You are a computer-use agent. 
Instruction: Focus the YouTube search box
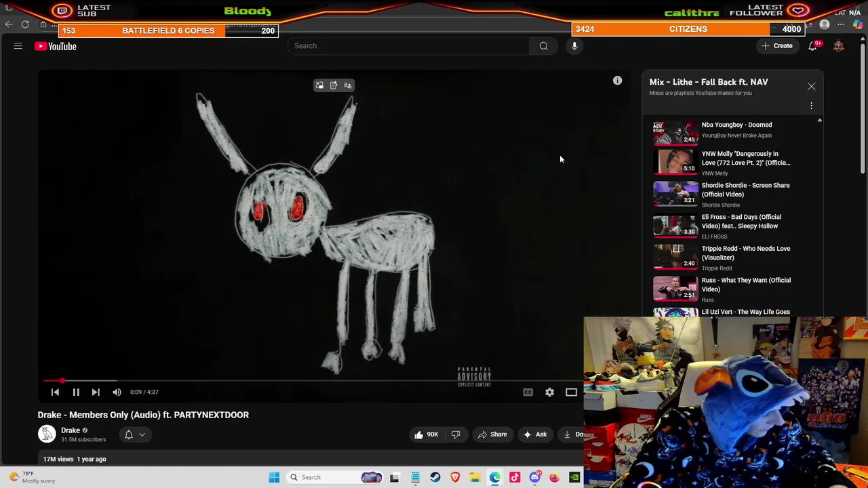tap(408, 46)
